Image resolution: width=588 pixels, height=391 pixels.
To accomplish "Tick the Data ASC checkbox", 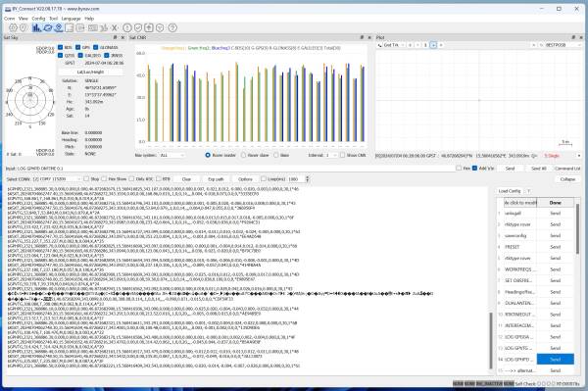I will coord(131,178).
